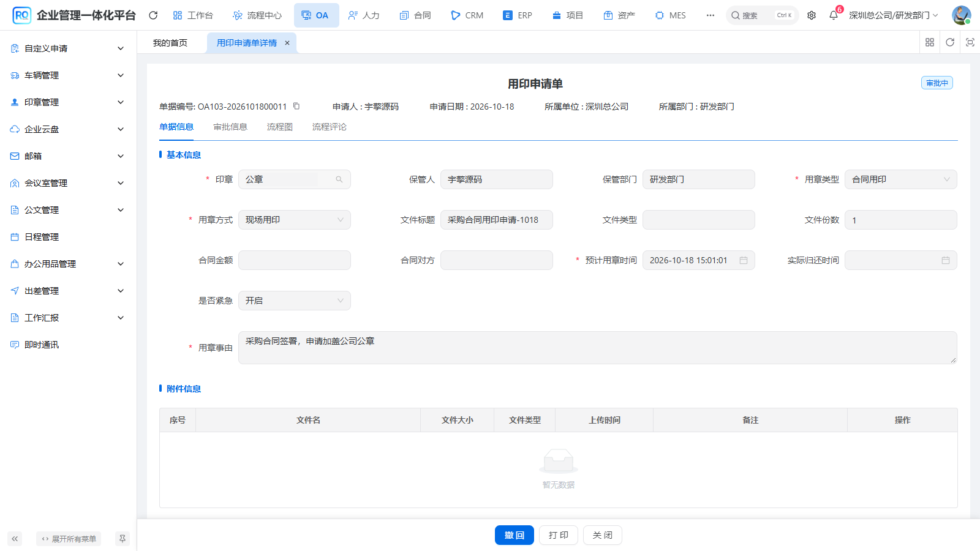
Task: Open 日程管理 in sidebar
Action: point(68,237)
